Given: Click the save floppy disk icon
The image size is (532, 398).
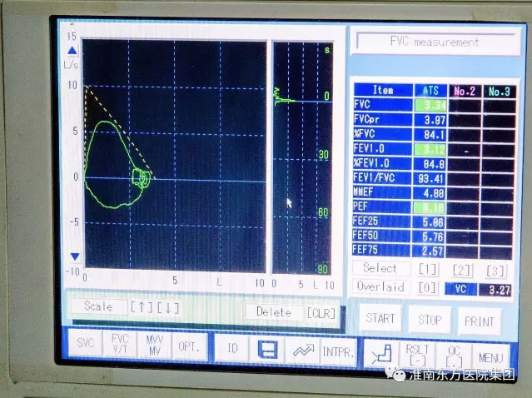Looking at the screenshot, I should pos(268,349).
